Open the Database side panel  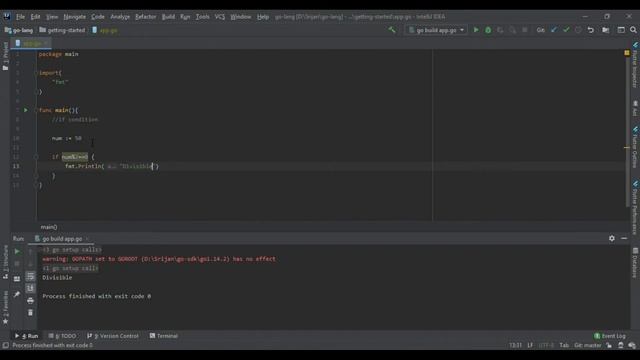tap(635, 262)
